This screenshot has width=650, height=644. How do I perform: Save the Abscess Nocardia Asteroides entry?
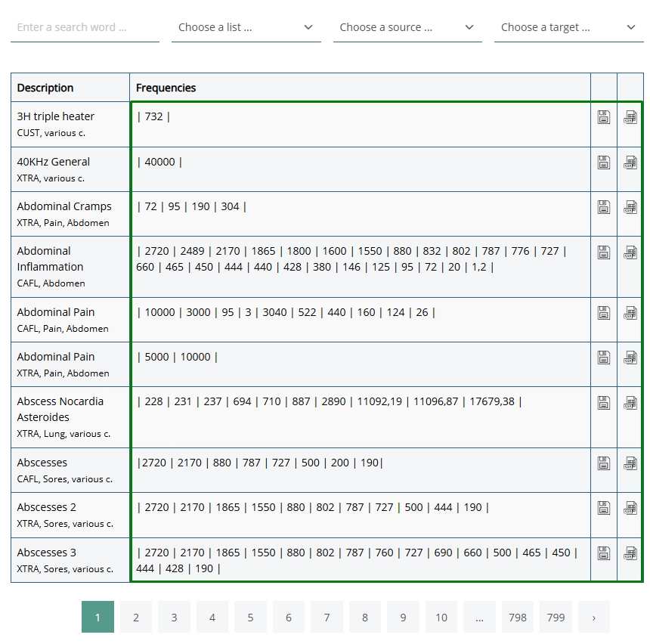click(603, 402)
